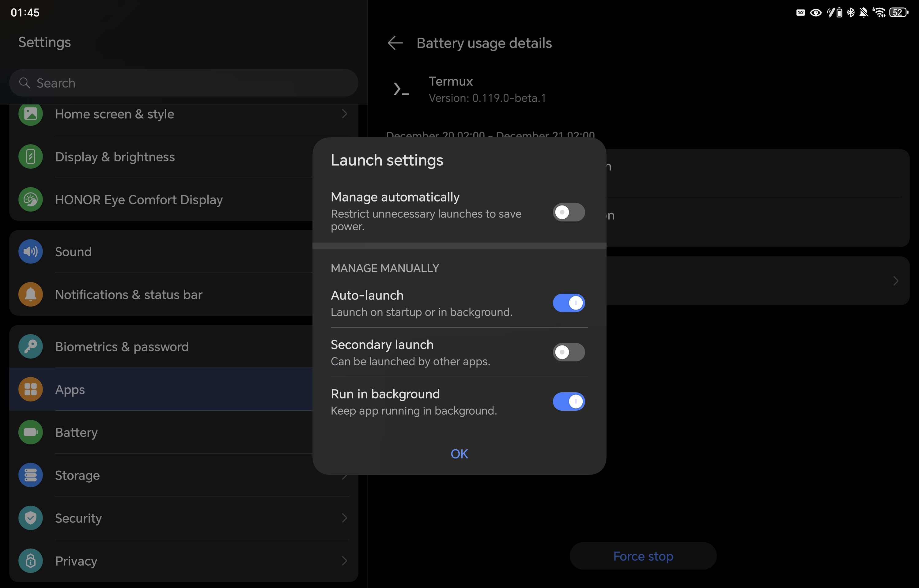This screenshot has width=919, height=588.
Task: Enable the Manage automatically switch
Action: pyautogui.click(x=569, y=212)
